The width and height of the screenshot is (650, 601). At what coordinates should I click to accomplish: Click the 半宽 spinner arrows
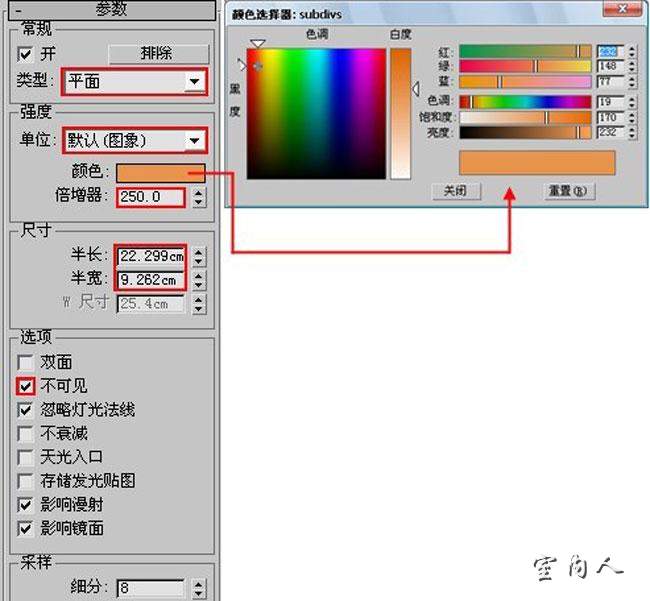click(199, 280)
